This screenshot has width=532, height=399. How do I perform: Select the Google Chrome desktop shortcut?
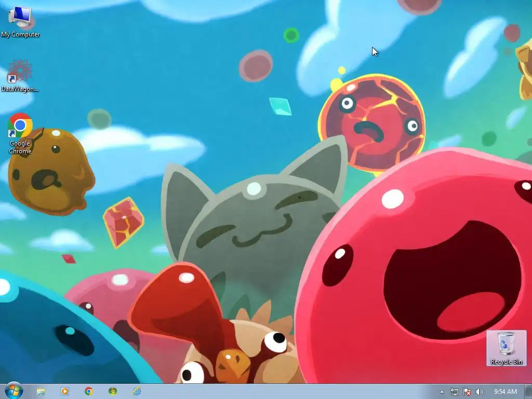pos(20,134)
